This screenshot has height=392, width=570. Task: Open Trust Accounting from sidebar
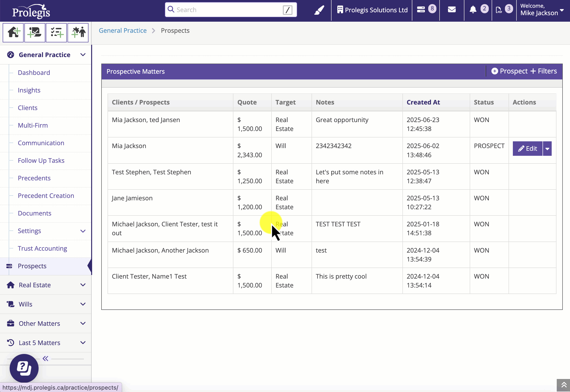pos(42,248)
